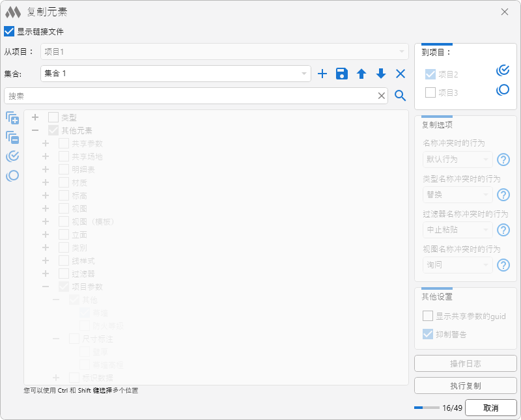Toggle the 显示链接文件 checkbox
The image size is (521, 420).
pyautogui.click(x=9, y=31)
